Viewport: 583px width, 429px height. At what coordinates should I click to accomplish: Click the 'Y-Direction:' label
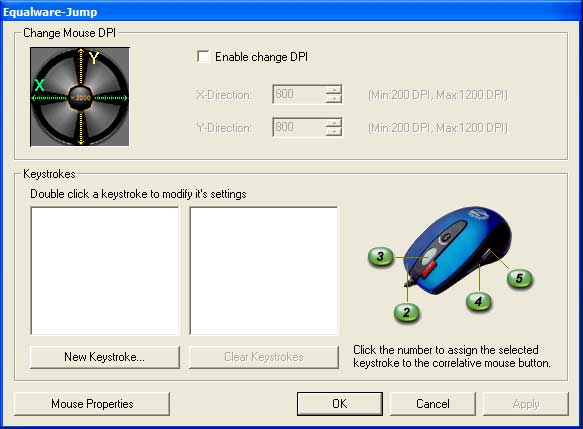(x=224, y=128)
